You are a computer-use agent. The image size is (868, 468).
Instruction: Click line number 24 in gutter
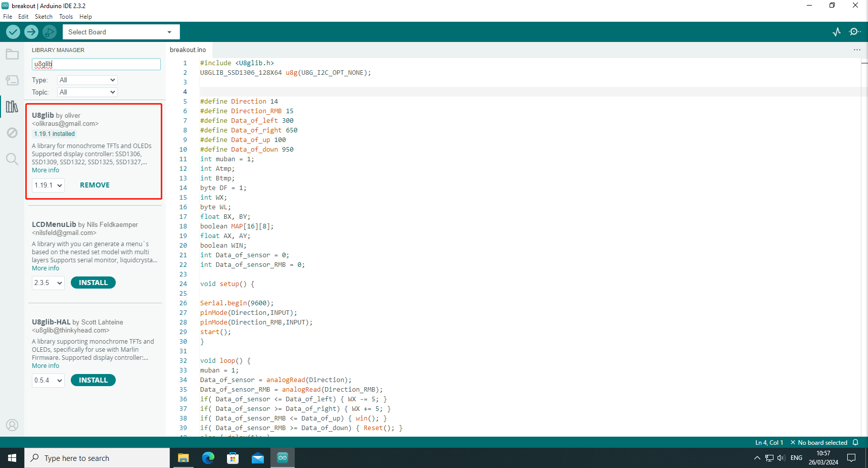[183, 284]
